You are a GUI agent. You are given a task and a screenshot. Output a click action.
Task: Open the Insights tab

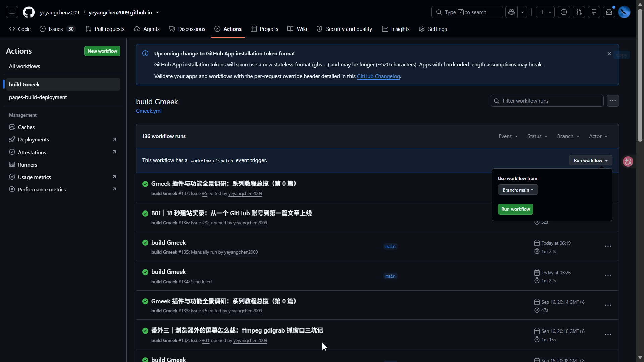396,29
